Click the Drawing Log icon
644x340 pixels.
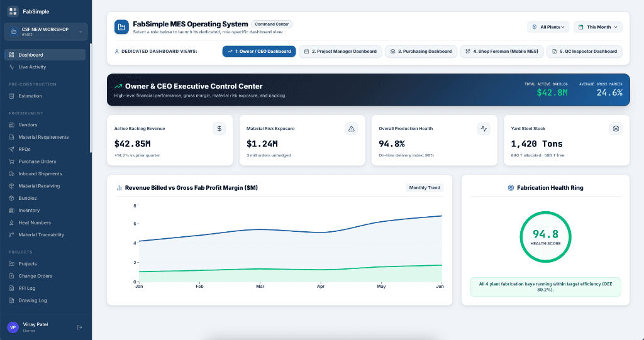[x=11, y=300]
